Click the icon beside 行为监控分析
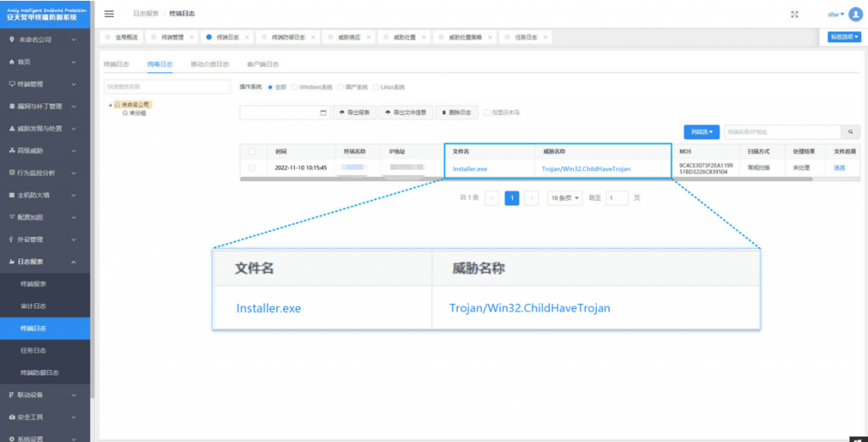The image size is (868, 442). click(12, 173)
